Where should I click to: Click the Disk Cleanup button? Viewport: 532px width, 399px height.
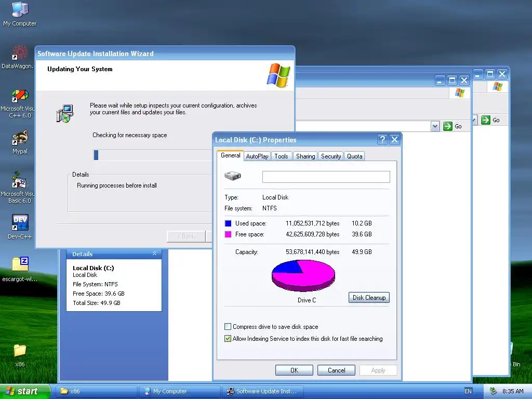coord(369,298)
